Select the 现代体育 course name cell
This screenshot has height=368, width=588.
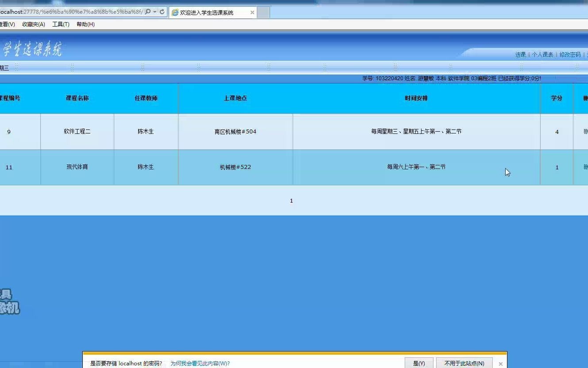[77, 167]
